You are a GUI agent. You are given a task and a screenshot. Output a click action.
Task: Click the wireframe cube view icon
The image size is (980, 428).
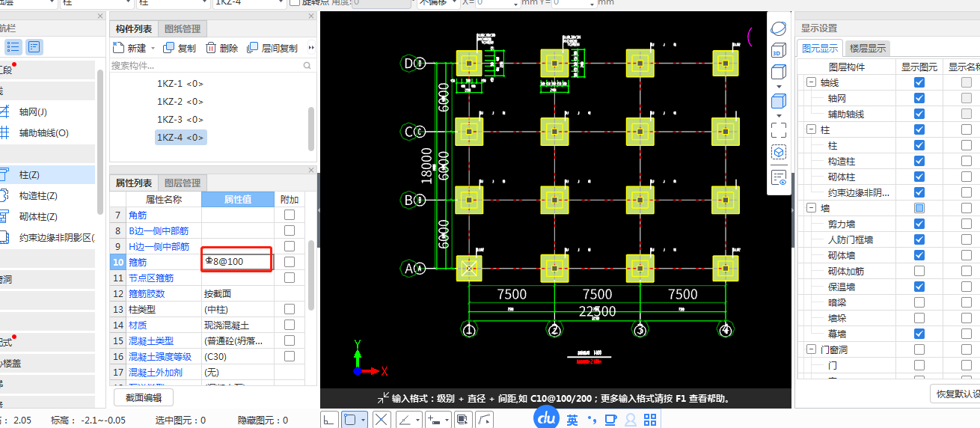coord(779,73)
